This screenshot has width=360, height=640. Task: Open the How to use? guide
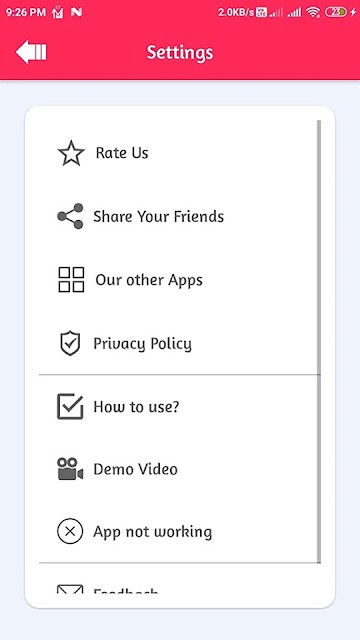[180, 406]
